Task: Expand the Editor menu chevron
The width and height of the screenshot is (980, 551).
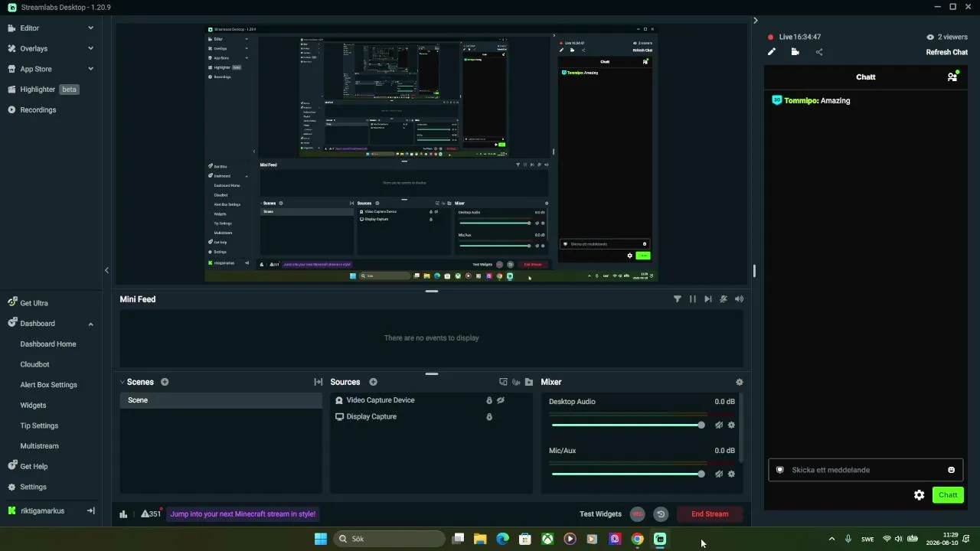Action: [x=90, y=28]
